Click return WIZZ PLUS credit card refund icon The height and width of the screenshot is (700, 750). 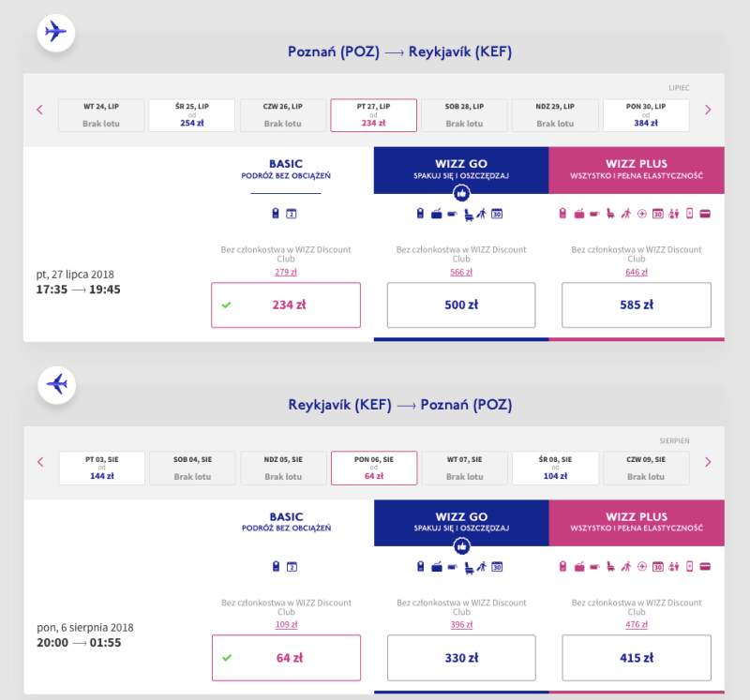point(705,567)
